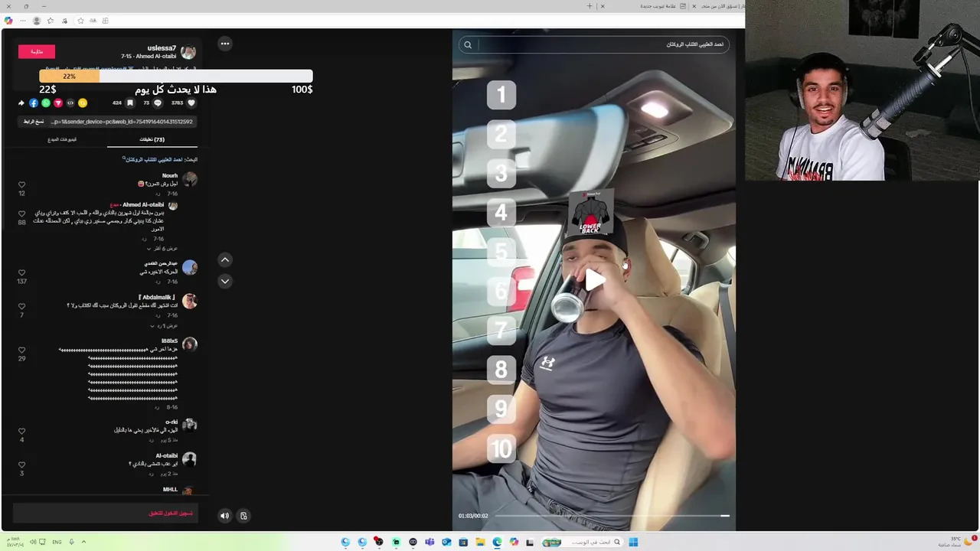Viewport: 980px width, 551px height.
Task: Click the share arrow for more options
Action: pos(21,103)
